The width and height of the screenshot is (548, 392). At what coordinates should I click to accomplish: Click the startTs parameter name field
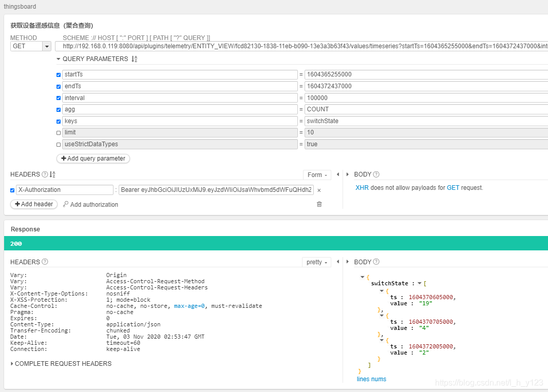tap(180, 74)
